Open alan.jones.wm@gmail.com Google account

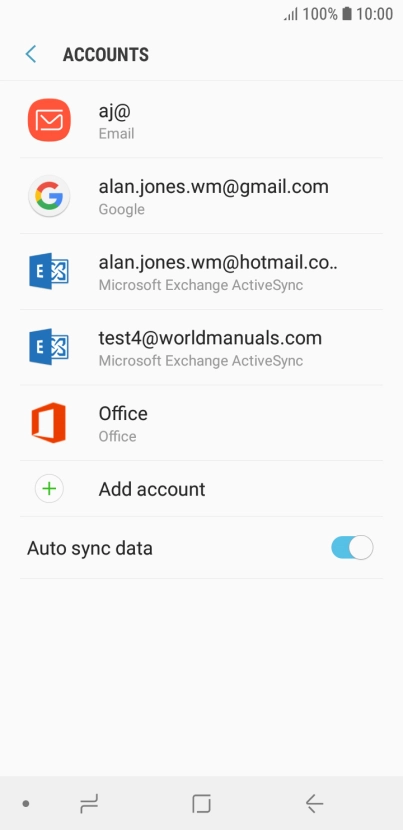(x=201, y=196)
